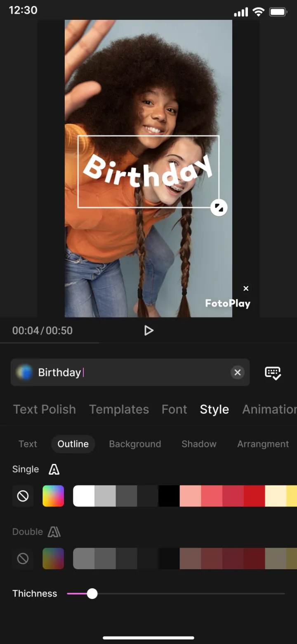
Task: Choose the Text style sub-tab
Action: click(28, 444)
